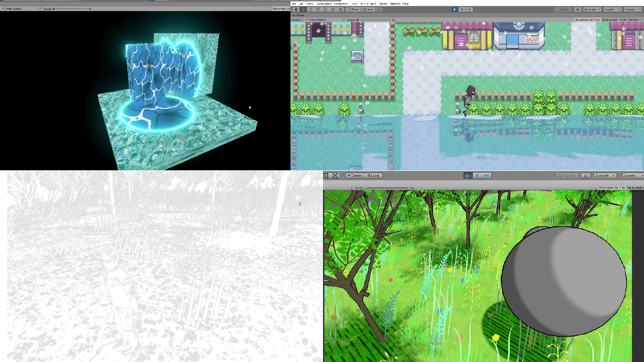Click the Pause button in top-right editor
Screen dimensions: 644x362
point(462,9)
